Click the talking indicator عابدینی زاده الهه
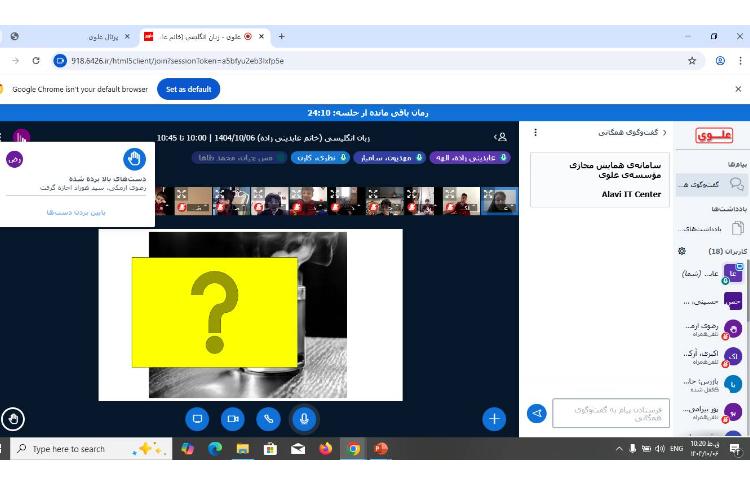This screenshot has width=750, height=480. coord(470,157)
